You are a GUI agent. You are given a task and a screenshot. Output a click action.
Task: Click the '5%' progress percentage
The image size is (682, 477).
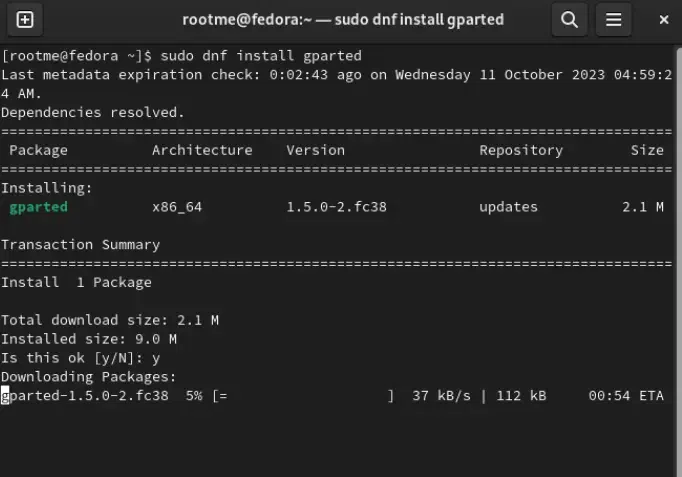tap(194, 396)
